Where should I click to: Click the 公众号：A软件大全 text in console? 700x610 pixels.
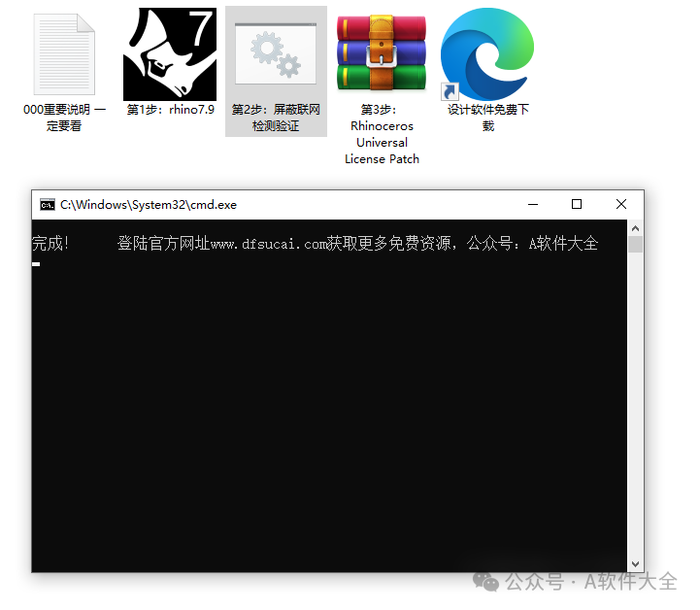pyautogui.click(x=532, y=244)
